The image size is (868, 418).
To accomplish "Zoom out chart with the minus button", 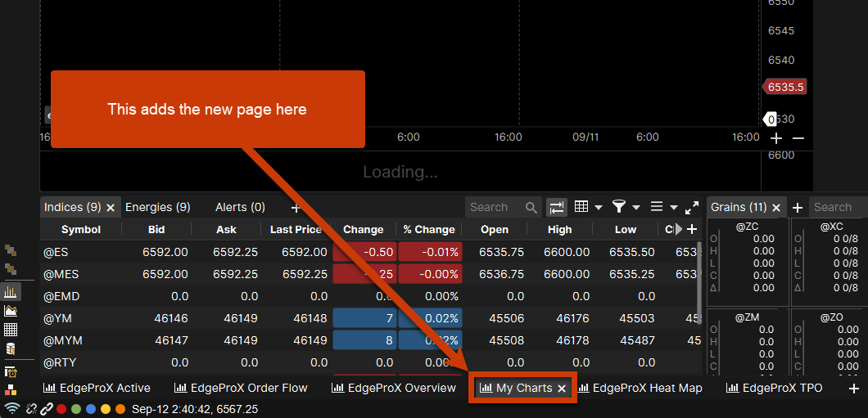I will click(798, 138).
